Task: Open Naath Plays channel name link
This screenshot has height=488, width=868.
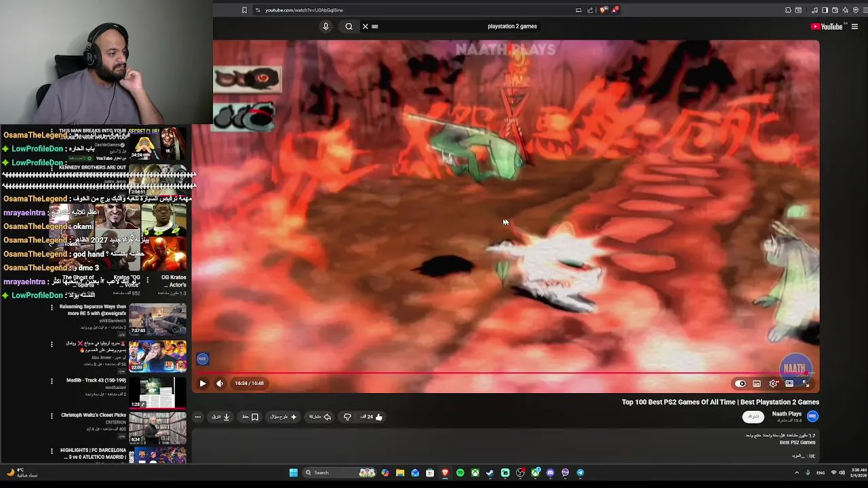Action: pos(787,413)
